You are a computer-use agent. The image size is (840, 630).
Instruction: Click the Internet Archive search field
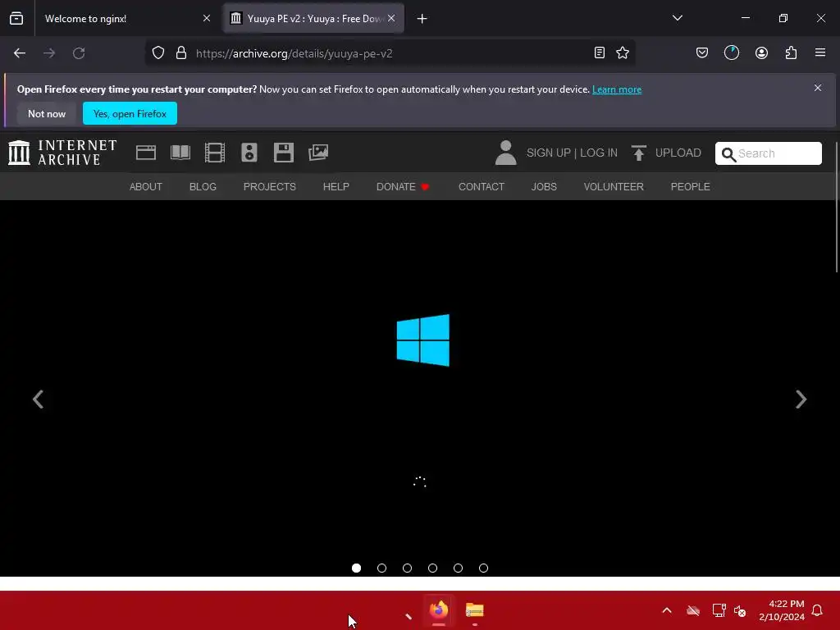[768, 153]
